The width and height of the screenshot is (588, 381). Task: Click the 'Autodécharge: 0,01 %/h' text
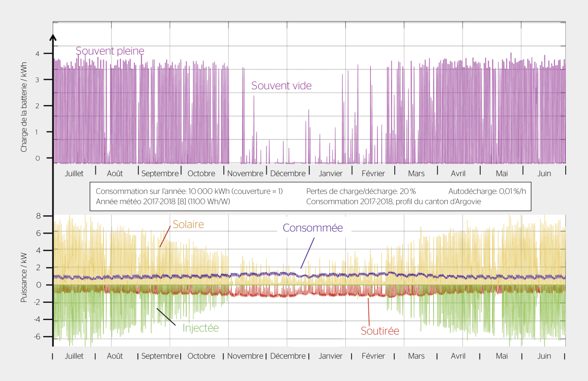click(487, 191)
